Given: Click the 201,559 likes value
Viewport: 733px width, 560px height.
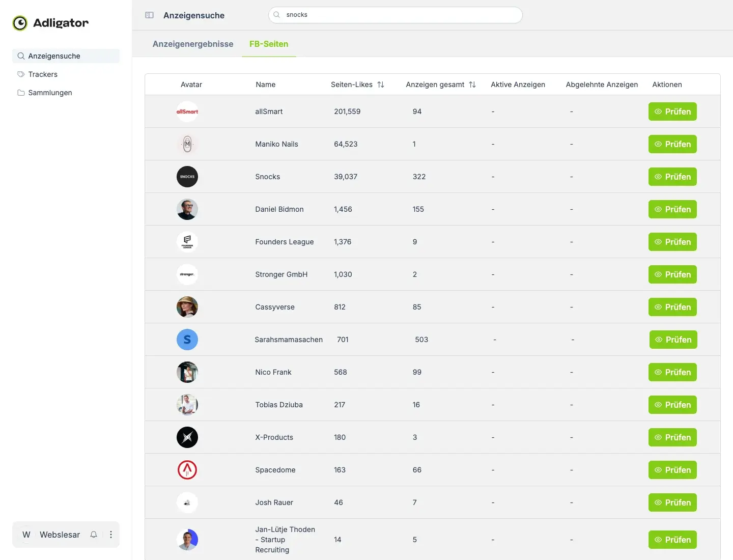Looking at the screenshot, I should [347, 111].
